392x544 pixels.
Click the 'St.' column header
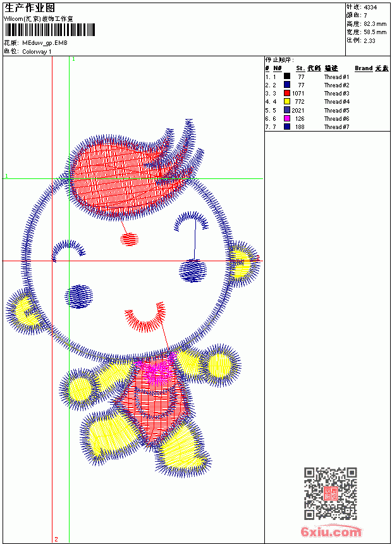(300, 68)
